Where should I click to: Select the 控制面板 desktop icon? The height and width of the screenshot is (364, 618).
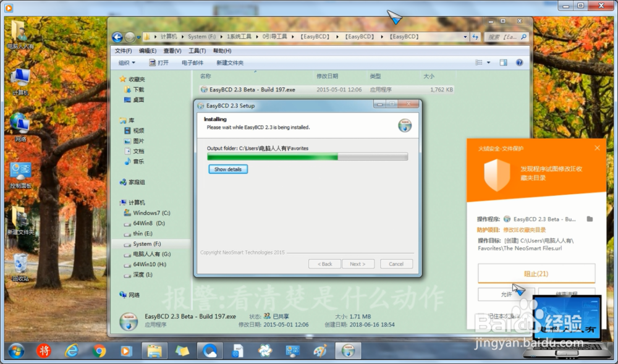click(x=20, y=176)
